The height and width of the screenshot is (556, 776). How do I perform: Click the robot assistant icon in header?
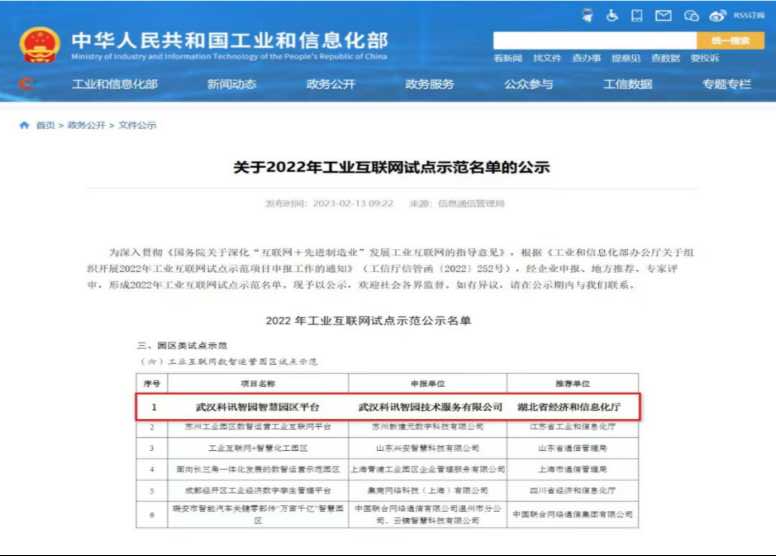[587, 16]
